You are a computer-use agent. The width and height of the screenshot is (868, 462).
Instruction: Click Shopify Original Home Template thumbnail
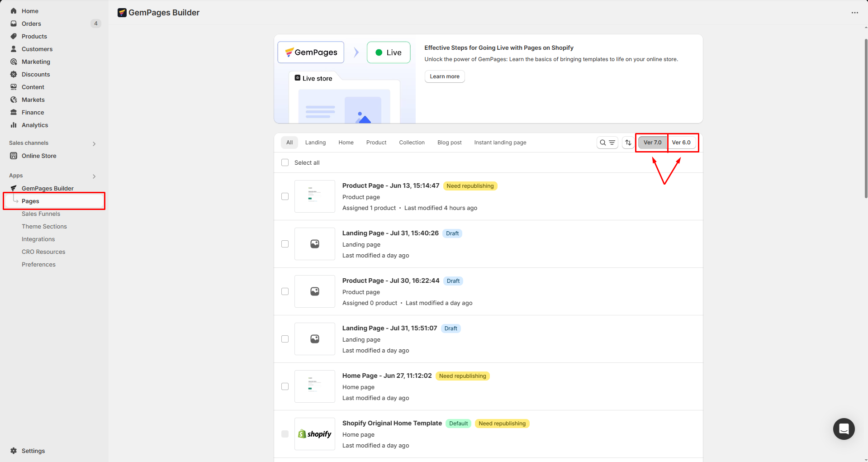coord(315,434)
